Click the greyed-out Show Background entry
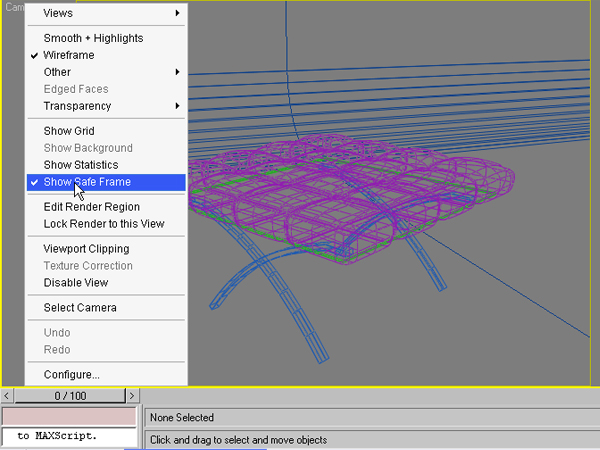 click(106, 148)
